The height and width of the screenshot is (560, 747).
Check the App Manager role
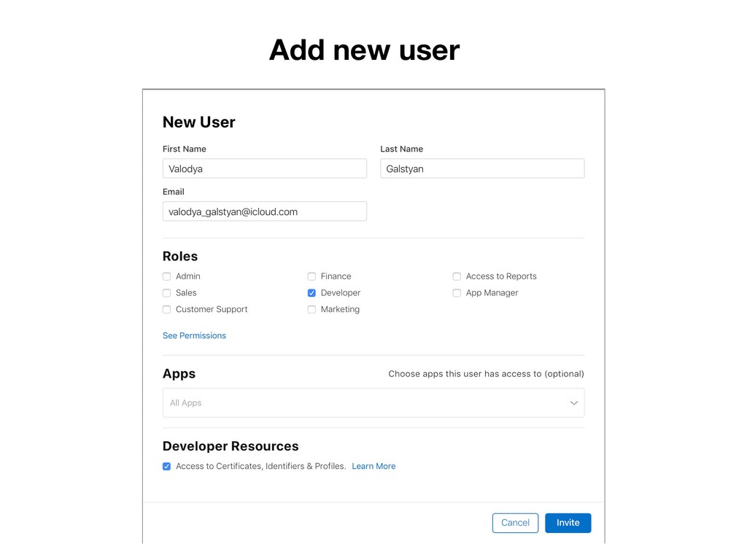(x=457, y=293)
